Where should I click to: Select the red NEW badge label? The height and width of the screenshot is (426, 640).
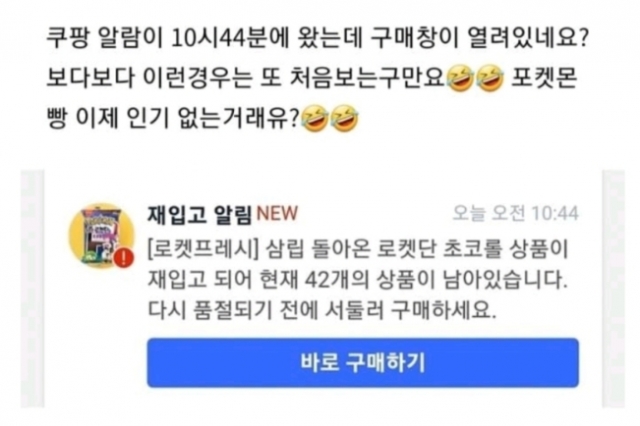tap(277, 213)
